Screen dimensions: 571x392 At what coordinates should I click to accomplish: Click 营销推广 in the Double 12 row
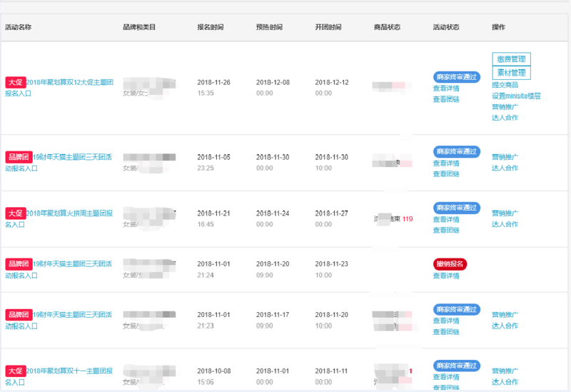pos(505,106)
